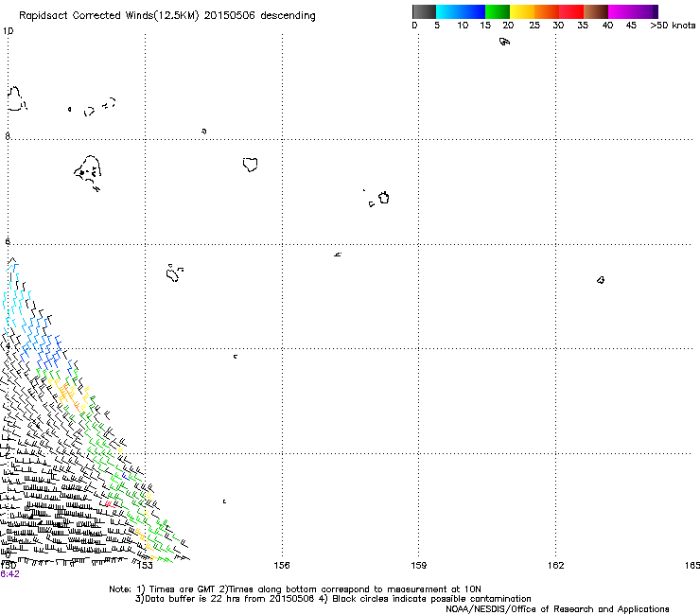Click the longitude label '162'

(556, 566)
